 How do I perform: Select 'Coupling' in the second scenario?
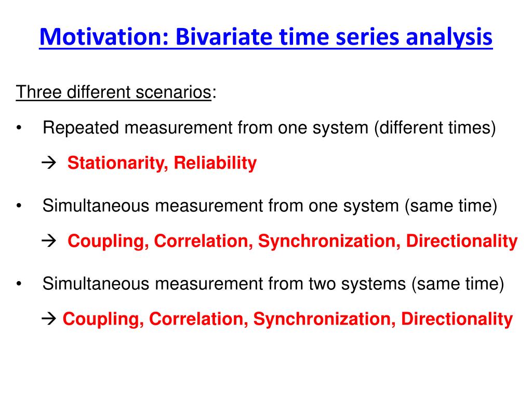[x=108, y=241]
